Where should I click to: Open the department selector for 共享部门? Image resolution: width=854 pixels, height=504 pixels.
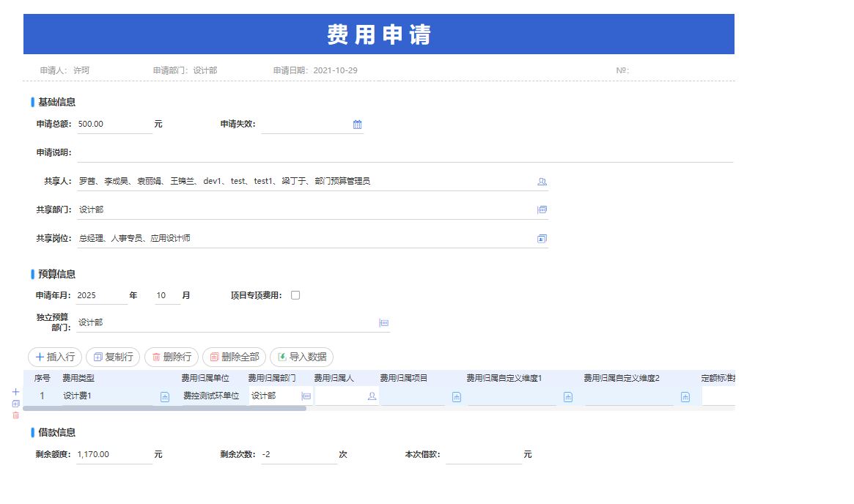click(x=542, y=210)
